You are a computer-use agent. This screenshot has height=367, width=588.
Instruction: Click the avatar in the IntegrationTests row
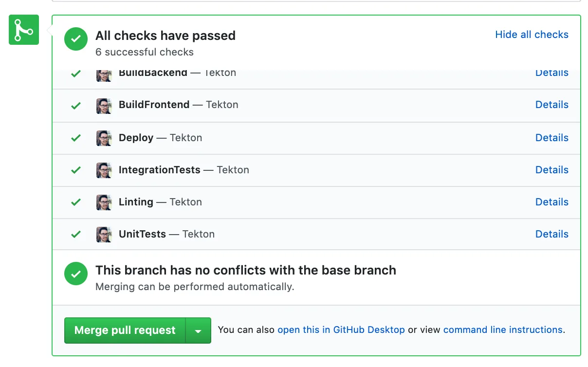(x=104, y=170)
